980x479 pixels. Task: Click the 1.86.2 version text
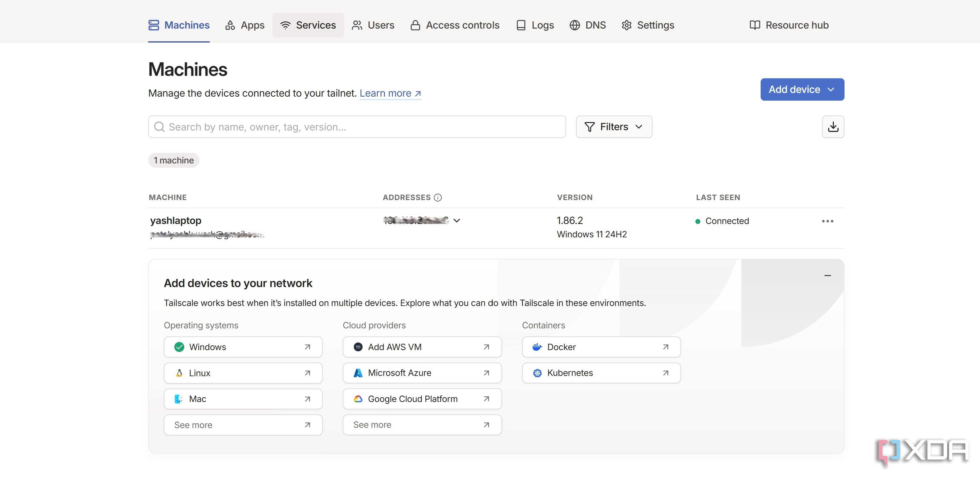570,221
